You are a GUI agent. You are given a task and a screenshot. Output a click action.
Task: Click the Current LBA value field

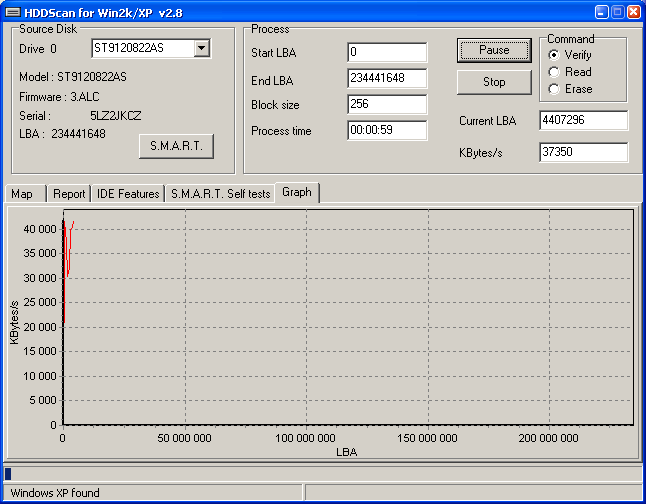point(583,120)
